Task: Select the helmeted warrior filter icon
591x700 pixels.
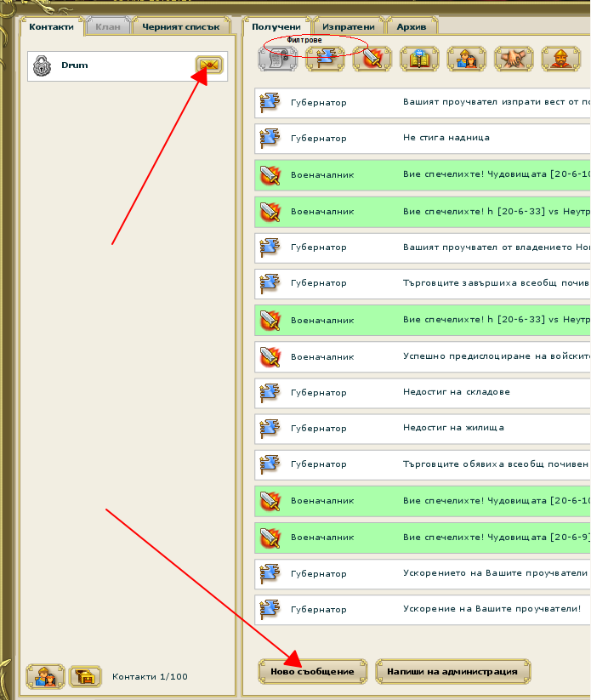Action: click(x=560, y=59)
